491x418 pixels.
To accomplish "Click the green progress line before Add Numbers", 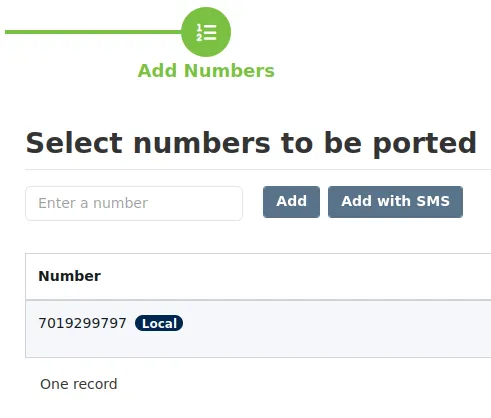I will (93, 32).
